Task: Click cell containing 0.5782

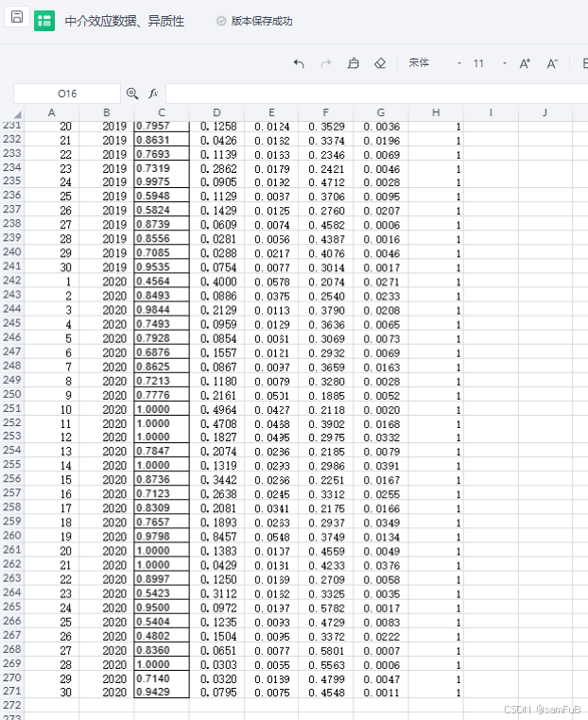Action: pyautogui.click(x=326, y=608)
